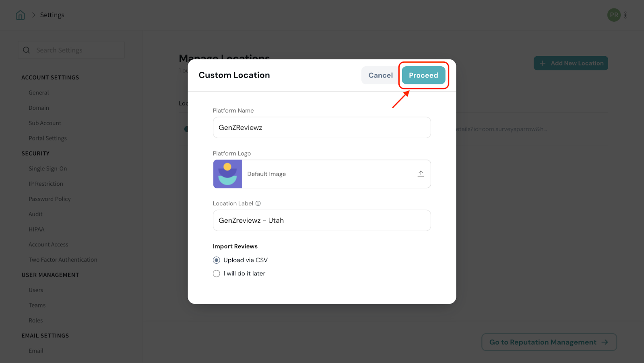
Task: Open Two Factor Authentication settings
Action: tap(63, 260)
